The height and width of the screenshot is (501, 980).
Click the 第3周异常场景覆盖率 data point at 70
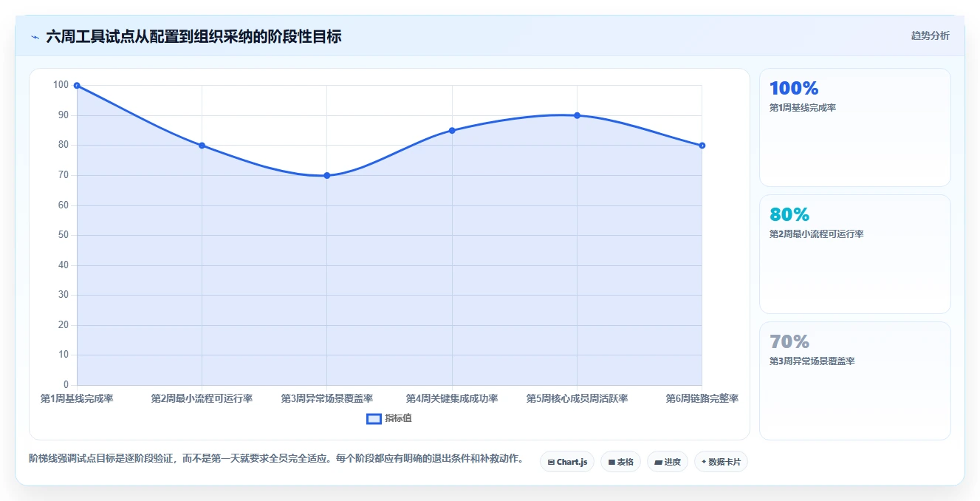click(327, 176)
